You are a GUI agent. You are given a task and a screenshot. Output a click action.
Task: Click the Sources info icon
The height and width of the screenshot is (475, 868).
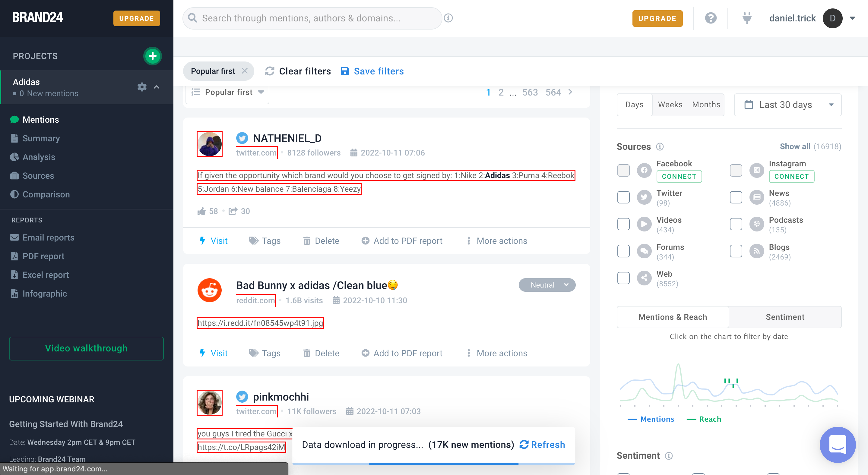[660, 146]
